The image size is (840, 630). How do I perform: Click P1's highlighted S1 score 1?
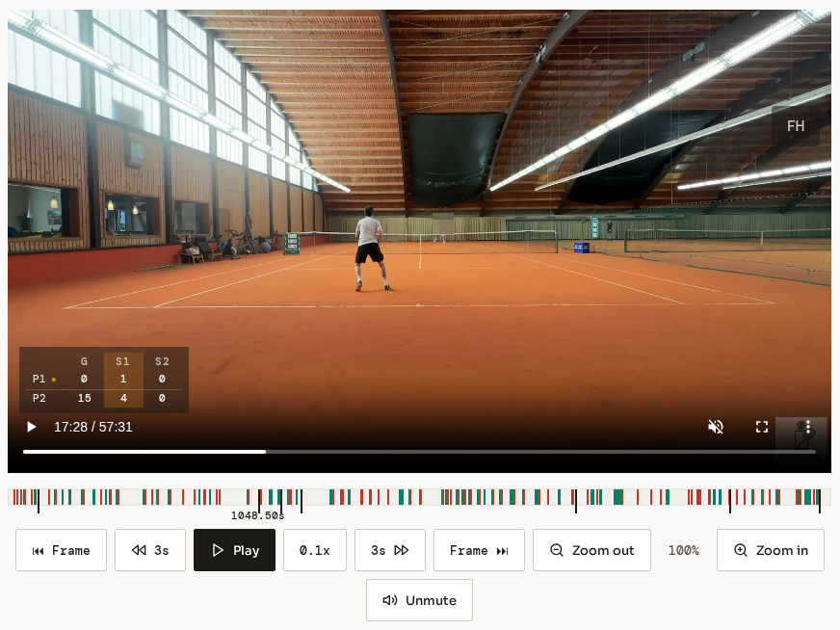pos(123,379)
